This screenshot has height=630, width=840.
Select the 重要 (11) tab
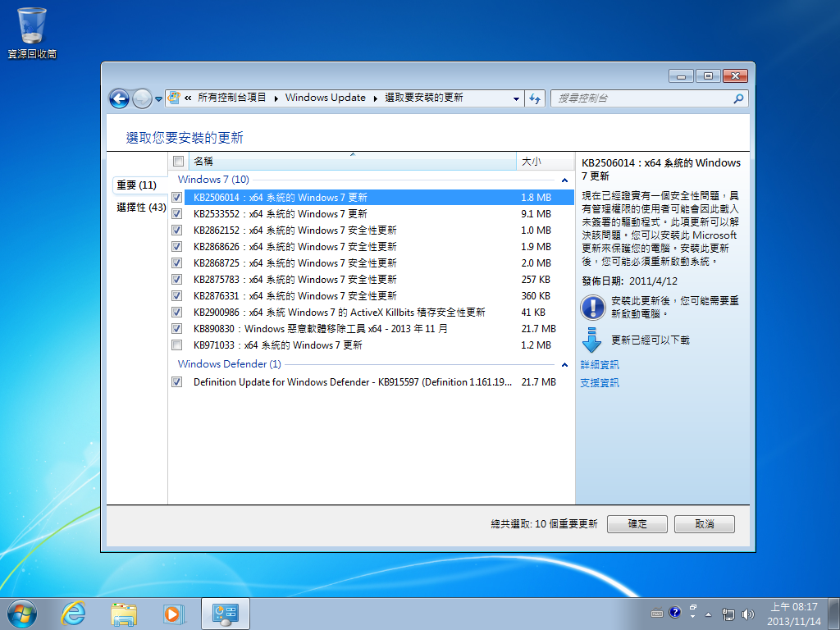coord(137,185)
